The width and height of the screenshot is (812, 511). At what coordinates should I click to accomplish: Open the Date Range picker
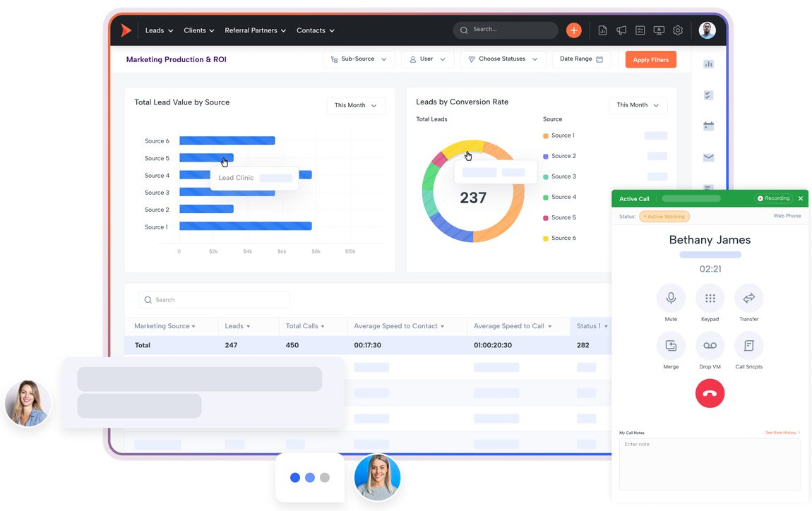pyautogui.click(x=581, y=59)
